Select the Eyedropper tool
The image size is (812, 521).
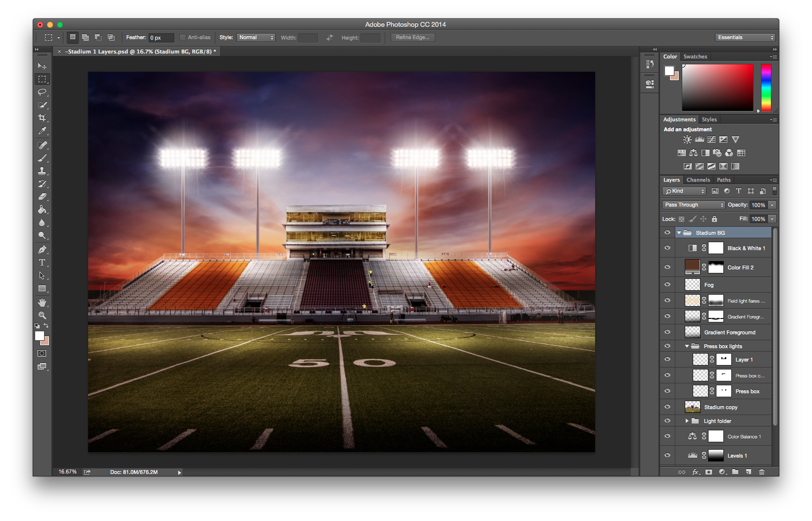(42, 131)
